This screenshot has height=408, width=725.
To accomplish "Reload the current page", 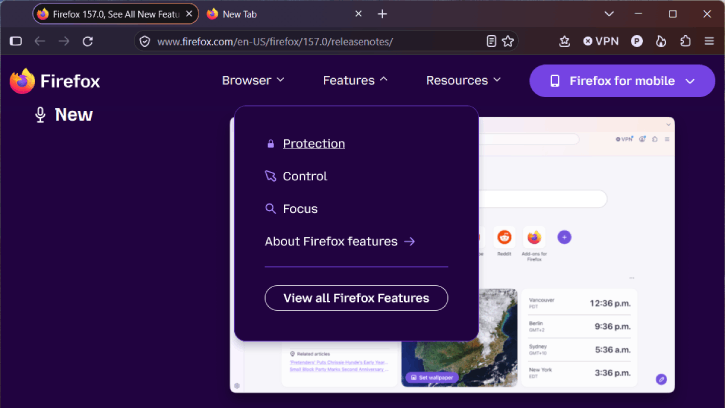I will [x=88, y=41].
